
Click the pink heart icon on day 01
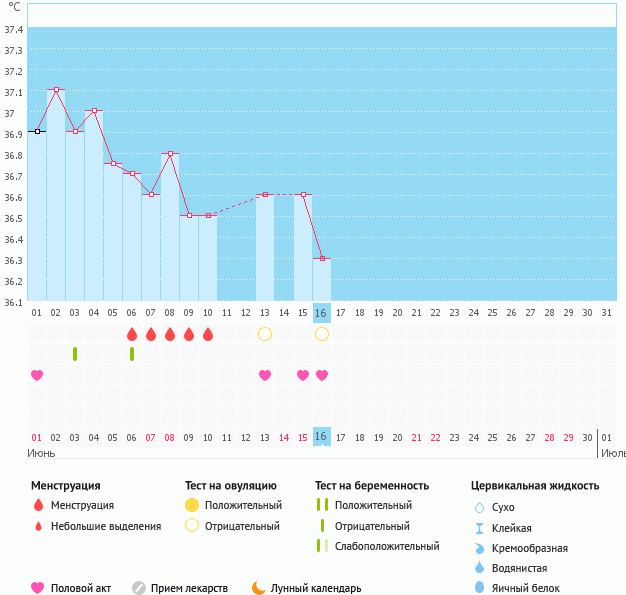tap(37, 375)
